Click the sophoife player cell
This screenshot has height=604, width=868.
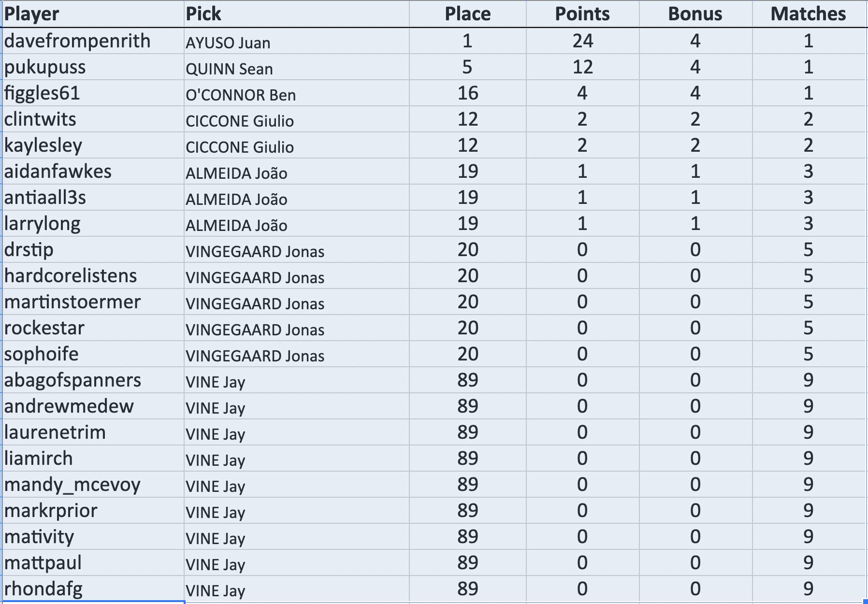tap(42, 354)
